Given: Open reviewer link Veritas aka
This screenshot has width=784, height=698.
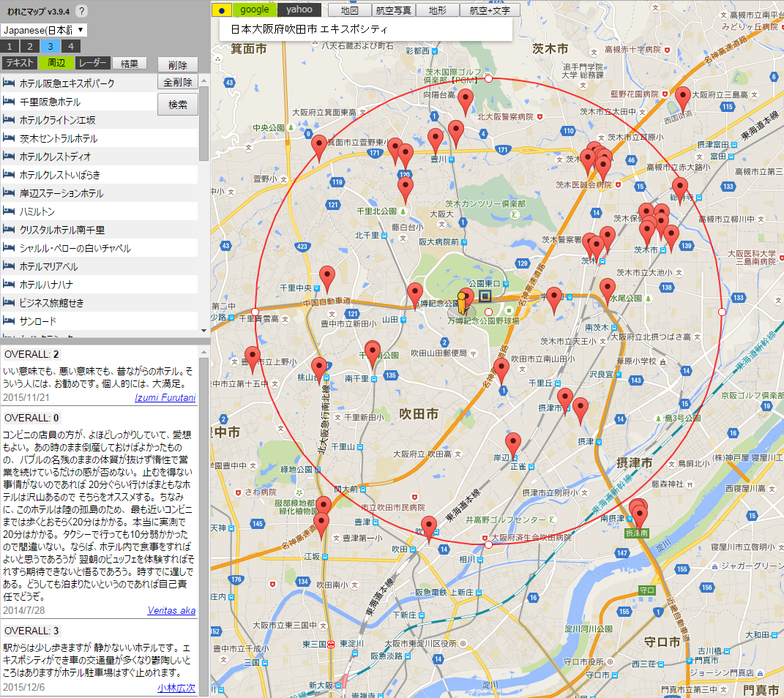Looking at the screenshot, I should pos(171,610).
